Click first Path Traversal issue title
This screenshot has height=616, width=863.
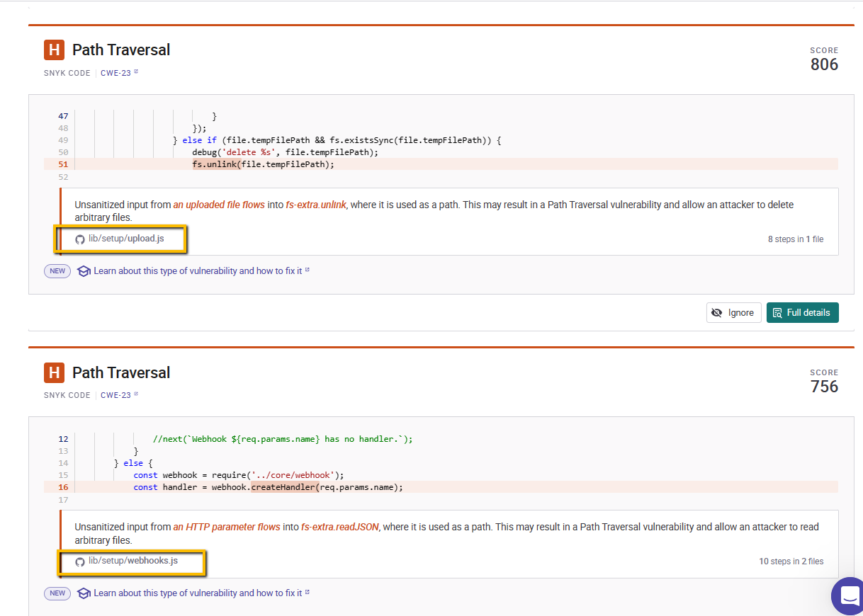click(x=121, y=50)
